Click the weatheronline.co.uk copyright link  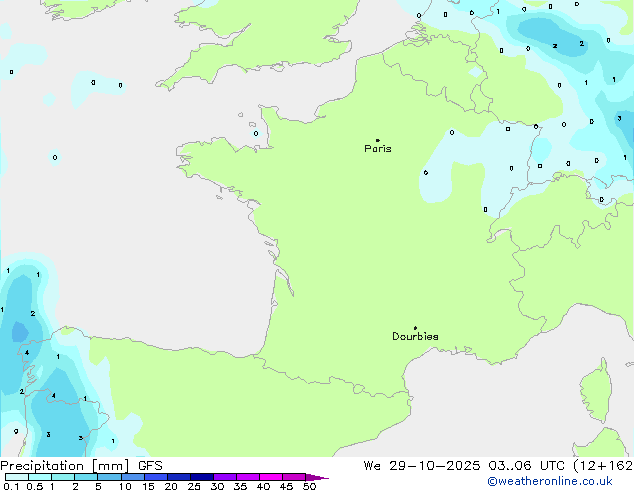pos(550,481)
